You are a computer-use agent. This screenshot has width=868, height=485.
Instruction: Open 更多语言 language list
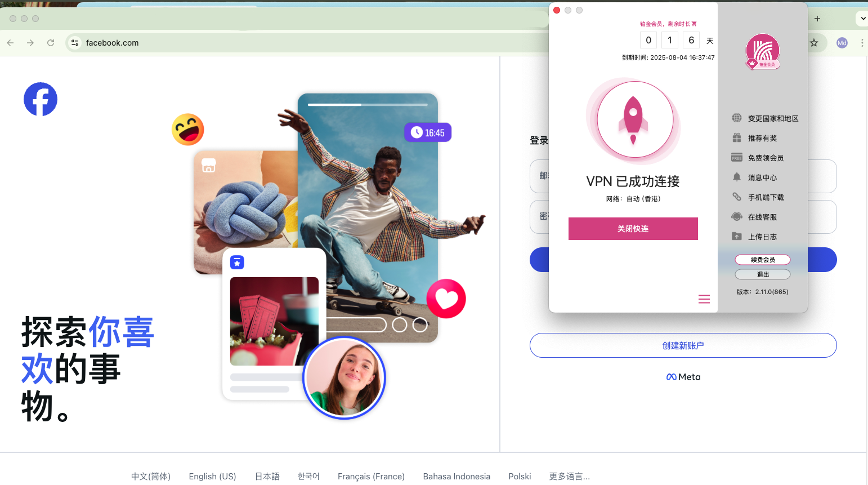click(570, 477)
